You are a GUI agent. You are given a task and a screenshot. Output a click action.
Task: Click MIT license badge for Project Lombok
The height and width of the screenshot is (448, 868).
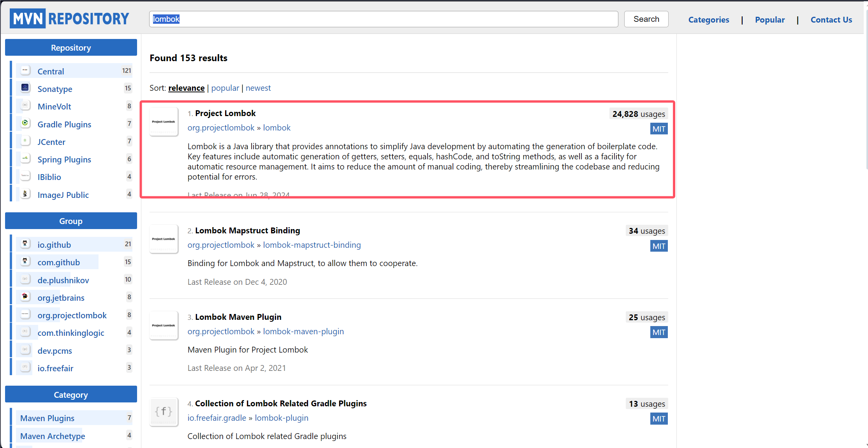pyautogui.click(x=658, y=129)
